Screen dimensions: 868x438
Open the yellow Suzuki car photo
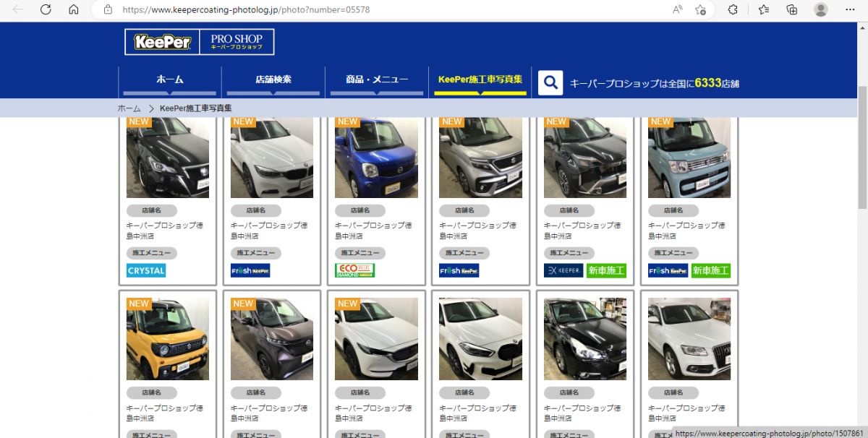[168, 338]
